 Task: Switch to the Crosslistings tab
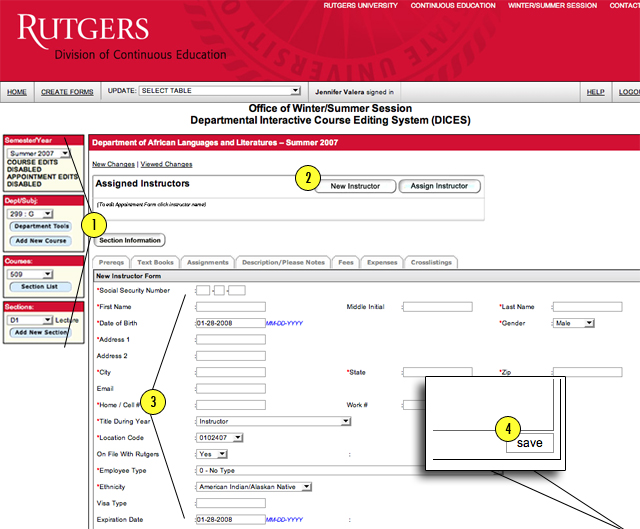pos(431,262)
